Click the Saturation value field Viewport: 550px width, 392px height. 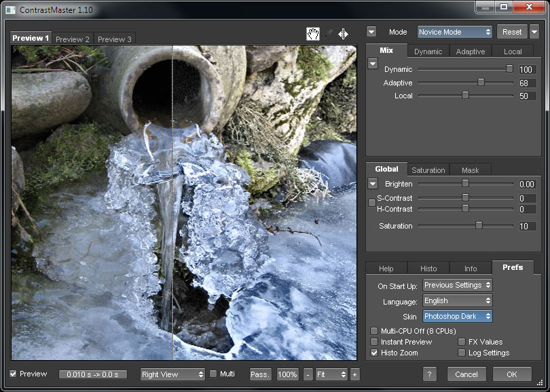[x=526, y=227]
